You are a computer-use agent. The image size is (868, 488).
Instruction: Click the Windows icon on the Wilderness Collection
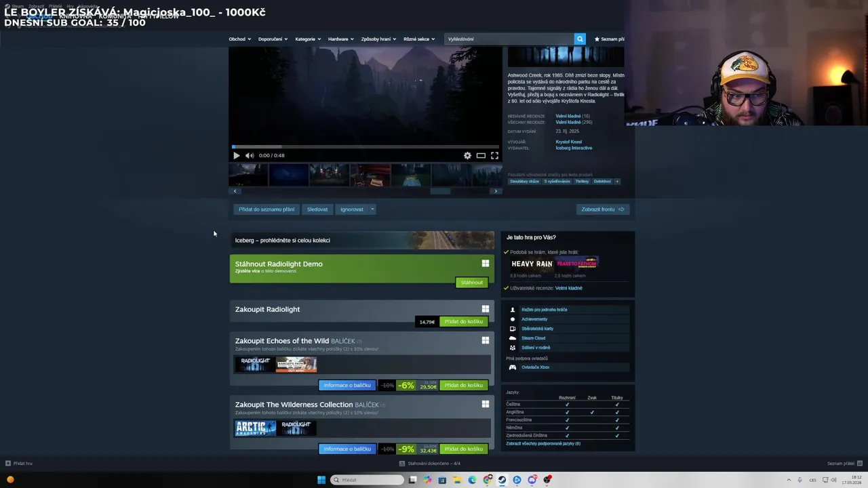486,404
